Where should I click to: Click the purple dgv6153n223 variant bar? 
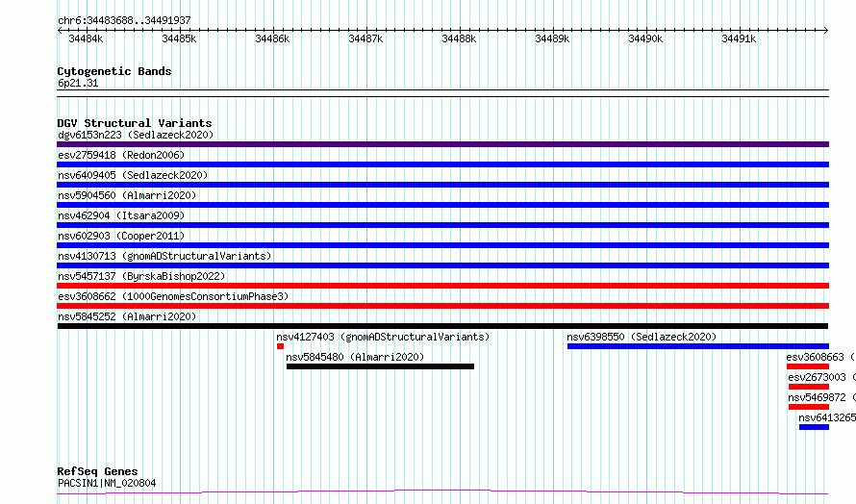[442, 144]
